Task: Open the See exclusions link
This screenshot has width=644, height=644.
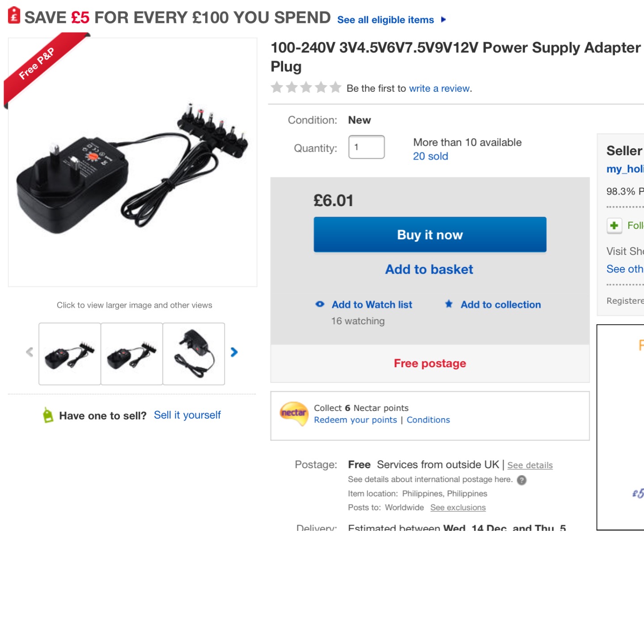Action: click(458, 508)
